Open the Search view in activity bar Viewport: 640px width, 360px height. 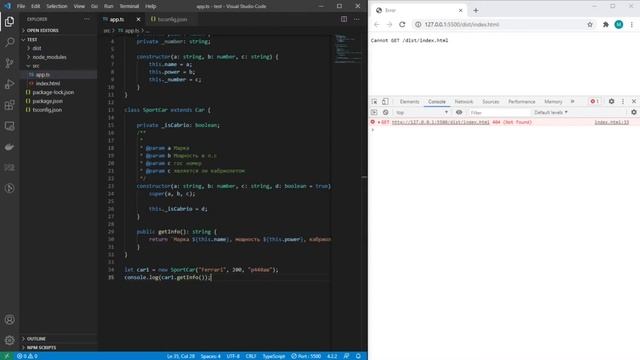(x=9, y=42)
